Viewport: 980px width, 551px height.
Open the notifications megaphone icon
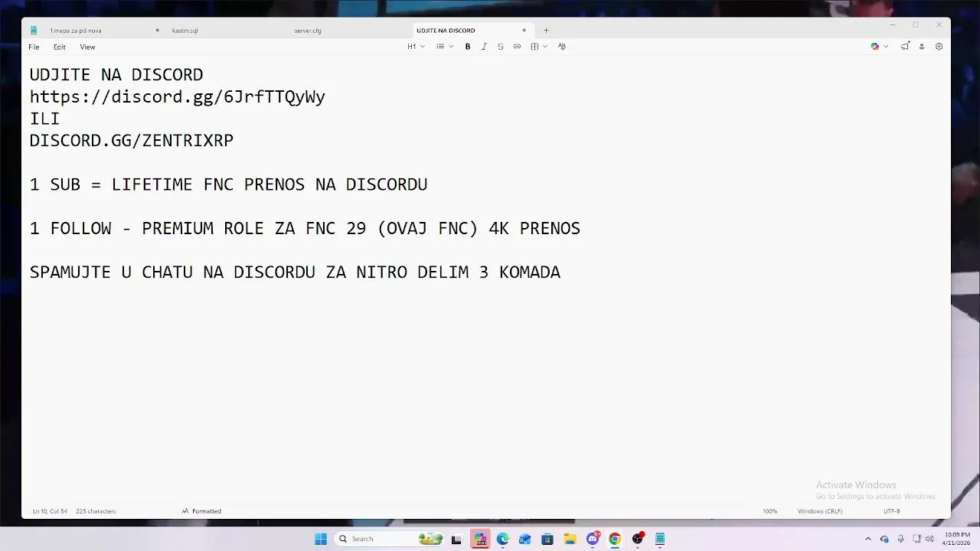[x=904, y=47]
